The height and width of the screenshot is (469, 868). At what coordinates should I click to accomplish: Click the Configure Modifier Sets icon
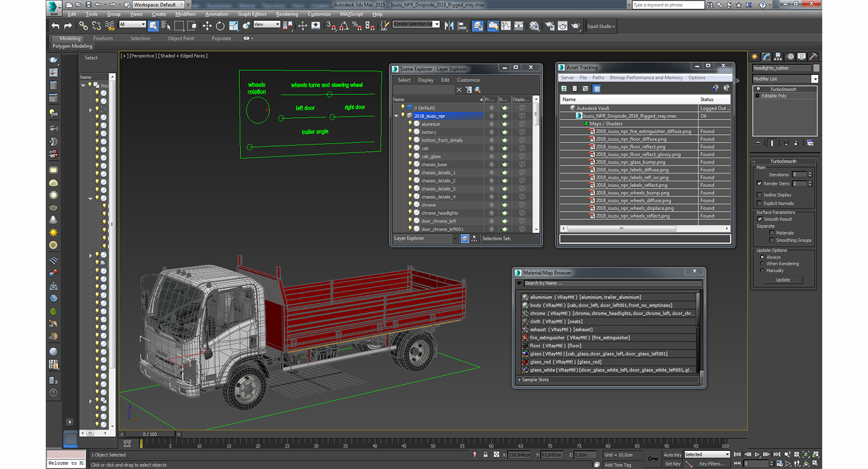tap(810, 142)
